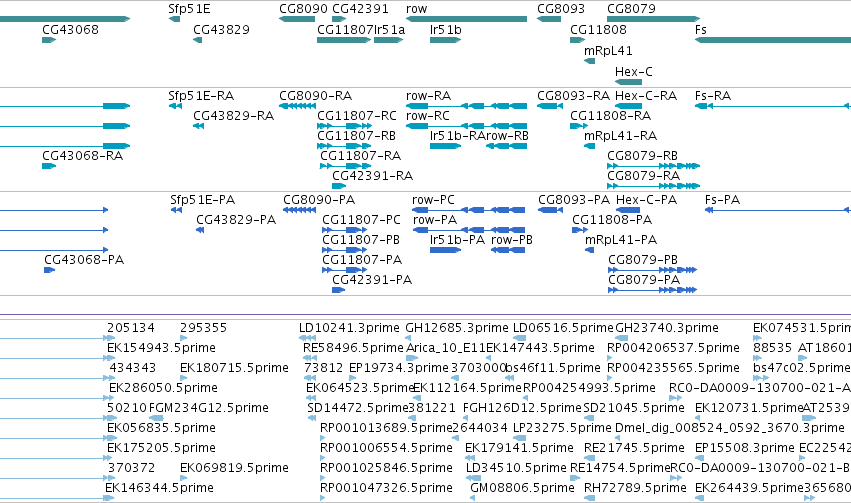Select transcript CG8079-RB
The height and width of the screenshot is (503, 851).
tap(642, 156)
